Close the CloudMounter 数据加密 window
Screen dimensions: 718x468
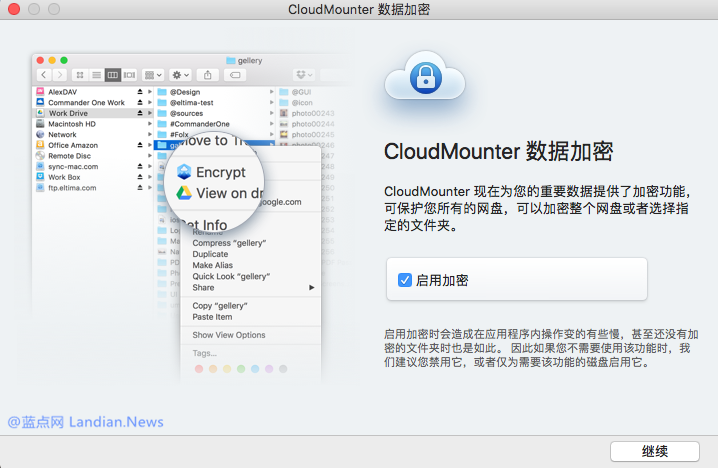(x=14, y=9)
